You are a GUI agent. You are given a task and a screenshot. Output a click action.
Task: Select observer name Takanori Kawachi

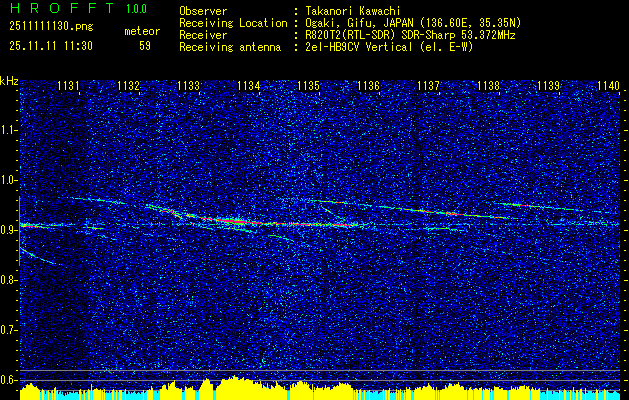click(x=353, y=11)
